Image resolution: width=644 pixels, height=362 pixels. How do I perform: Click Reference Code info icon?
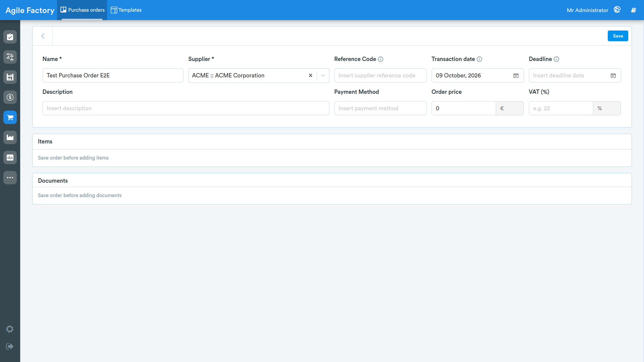pos(381,59)
